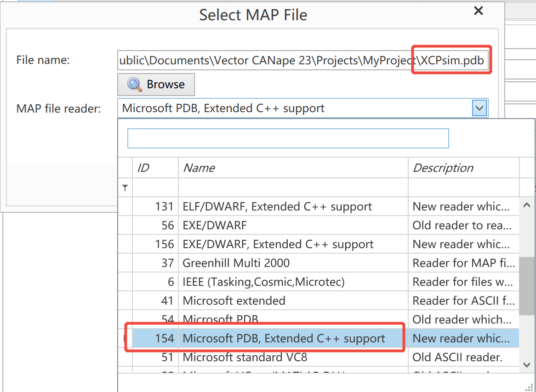This screenshot has height=392, width=536.
Task: Pick the Microsoft standard VC8 reader
Action: [x=245, y=358]
